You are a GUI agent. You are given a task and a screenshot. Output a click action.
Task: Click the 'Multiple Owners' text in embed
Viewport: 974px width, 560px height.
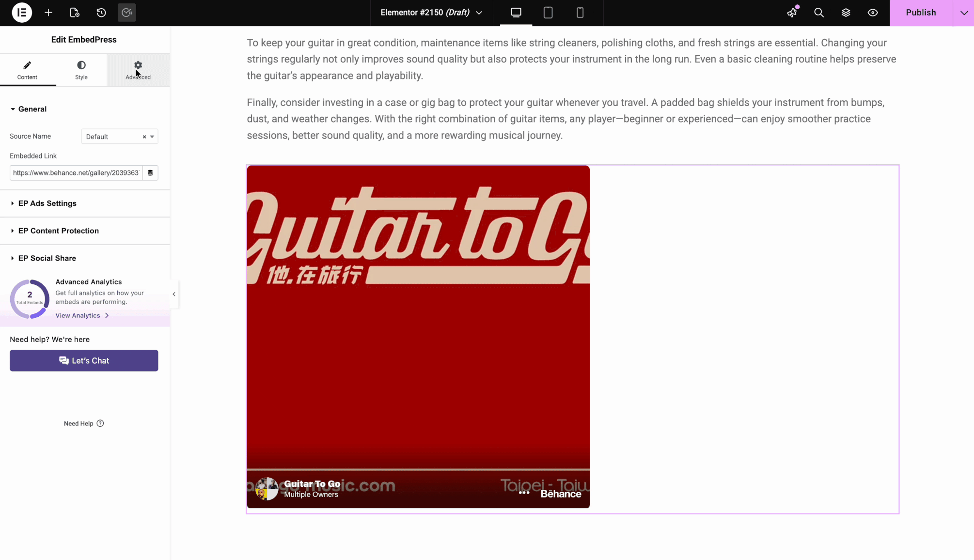[x=311, y=495]
